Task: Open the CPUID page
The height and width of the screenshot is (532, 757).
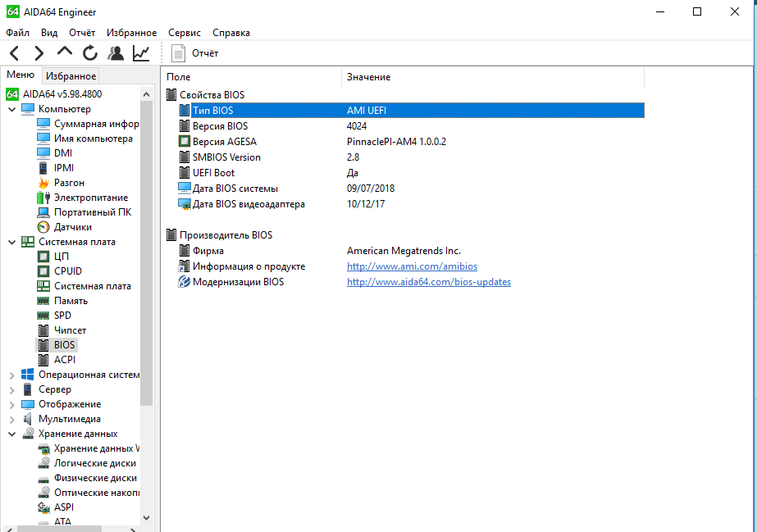Action: [x=67, y=271]
